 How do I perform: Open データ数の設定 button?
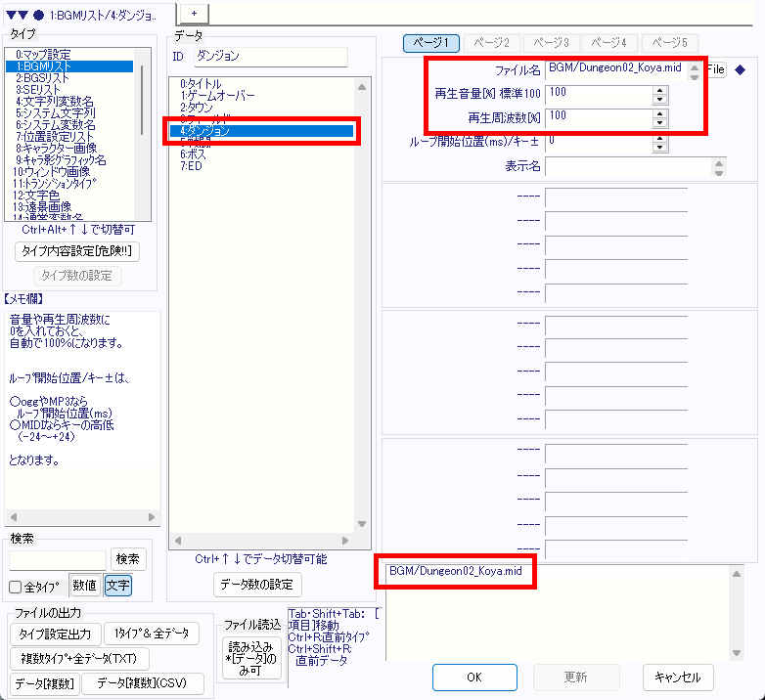coord(258,585)
